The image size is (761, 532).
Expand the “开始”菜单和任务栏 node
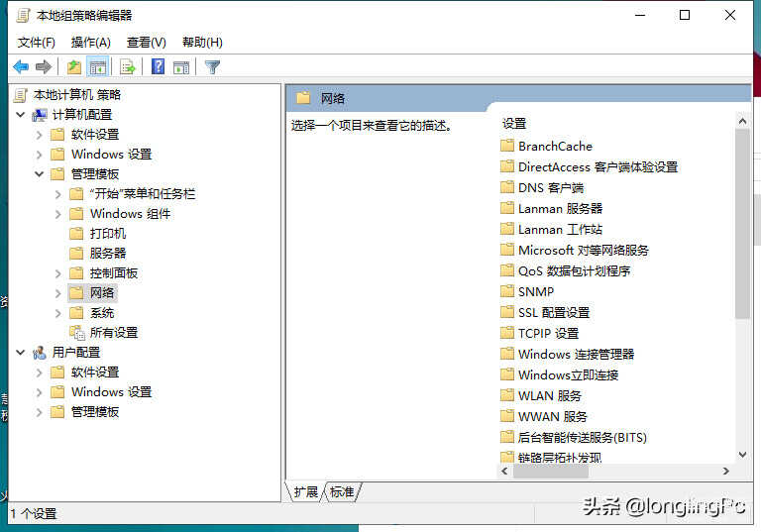coord(58,194)
